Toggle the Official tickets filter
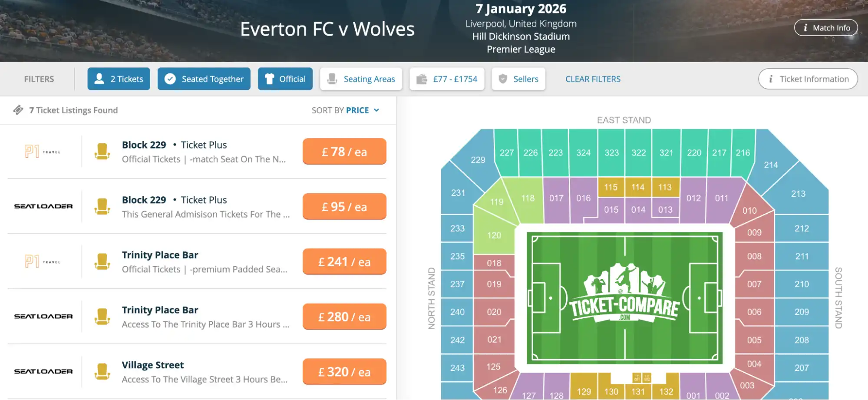 click(x=285, y=79)
